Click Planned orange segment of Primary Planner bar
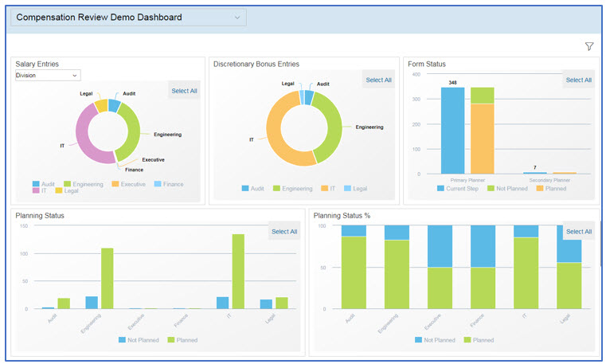This screenshot has width=606, height=364. pyautogui.click(x=482, y=139)
